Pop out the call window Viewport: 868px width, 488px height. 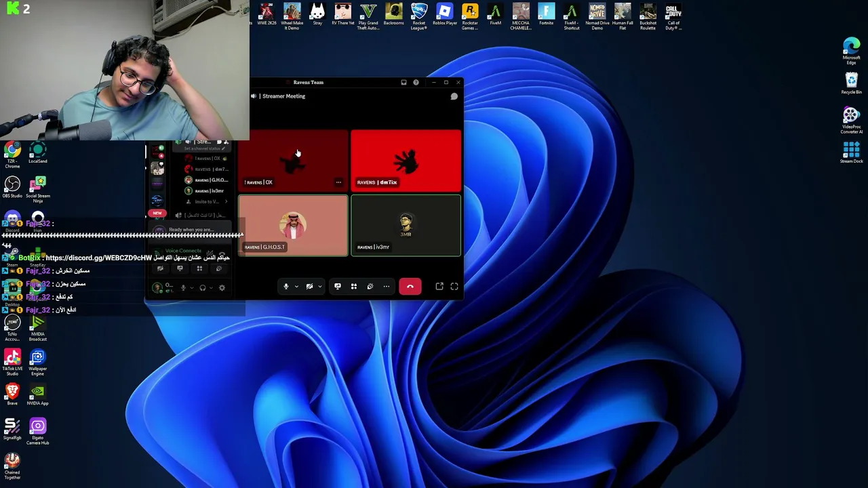point(439,287)
